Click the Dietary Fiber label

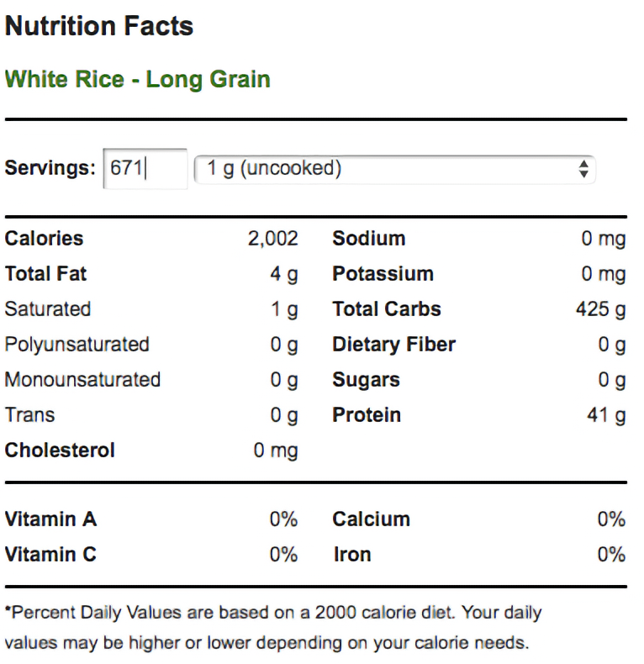[393, 345]
